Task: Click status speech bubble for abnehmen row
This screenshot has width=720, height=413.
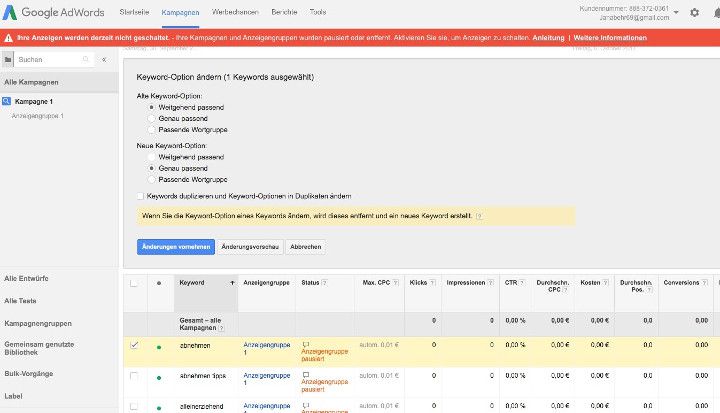Action: 306,344
